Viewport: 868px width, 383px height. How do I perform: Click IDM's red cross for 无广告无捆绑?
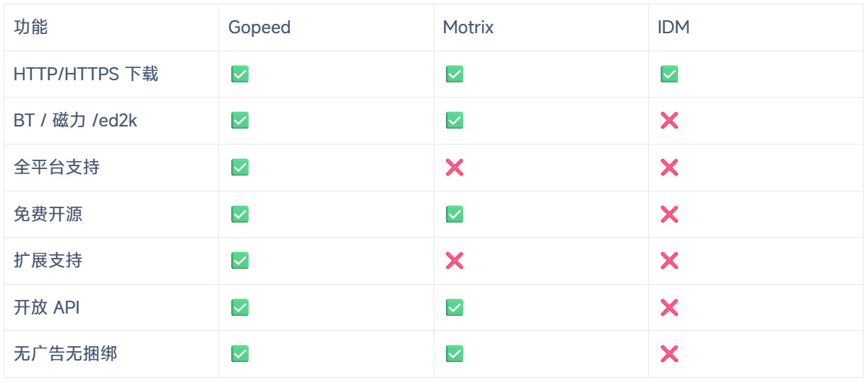point(669,354)
